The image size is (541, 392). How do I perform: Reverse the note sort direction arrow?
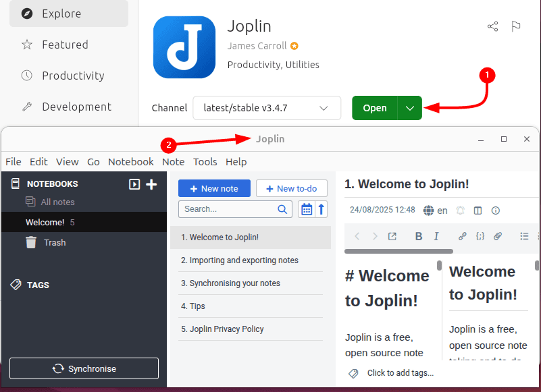[x=321, y=209]
